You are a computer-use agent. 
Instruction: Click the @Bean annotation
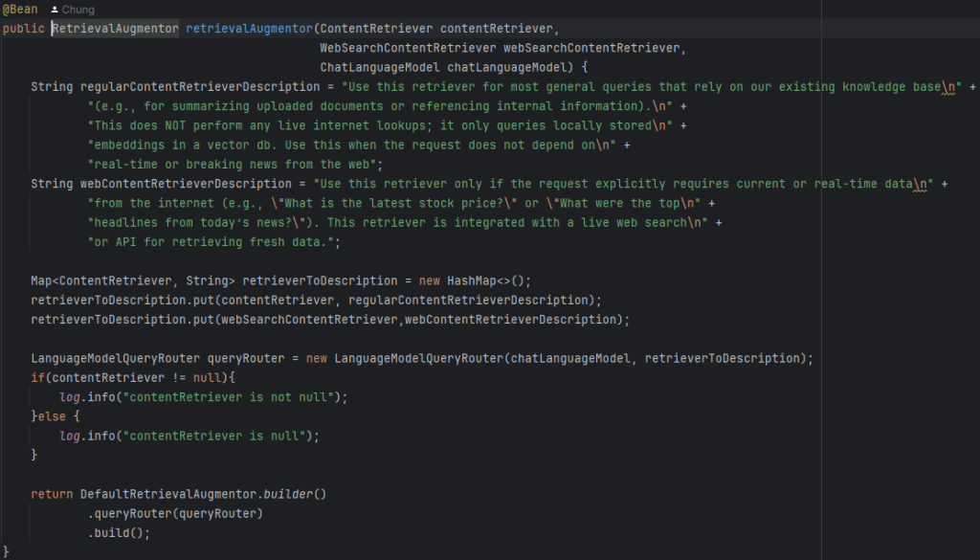pyautogui.click(x=20, y=10)
